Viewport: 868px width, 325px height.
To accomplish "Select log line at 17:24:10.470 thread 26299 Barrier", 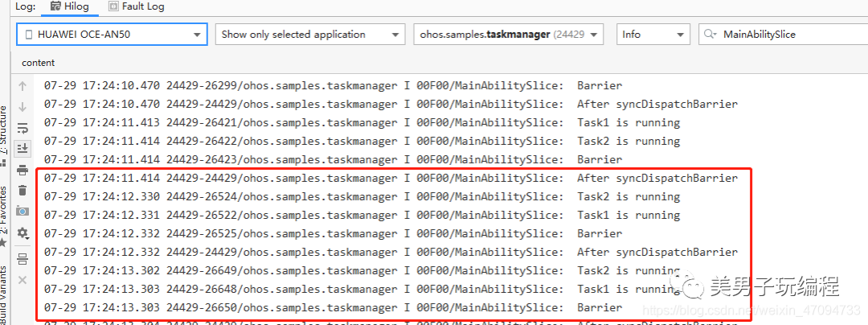I will pyautogui.click(x=334, y=86).
